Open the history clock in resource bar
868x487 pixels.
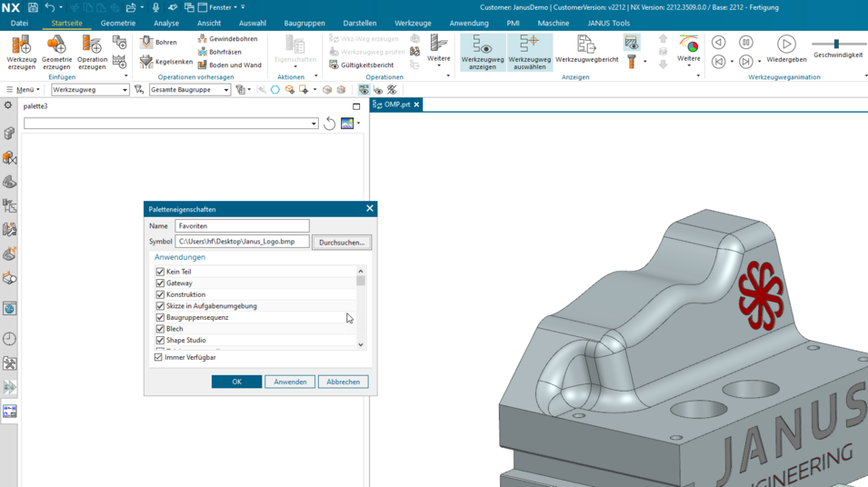click(x=9, y=339)
